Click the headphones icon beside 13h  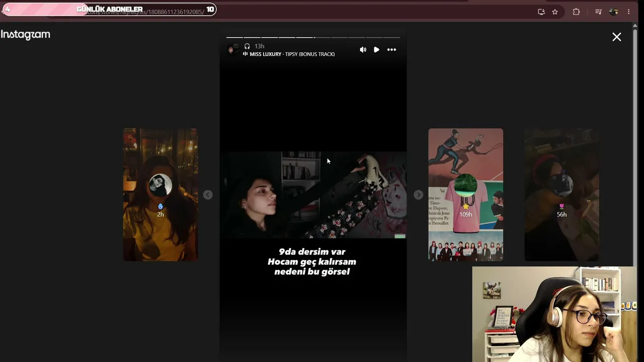[247, 46]
